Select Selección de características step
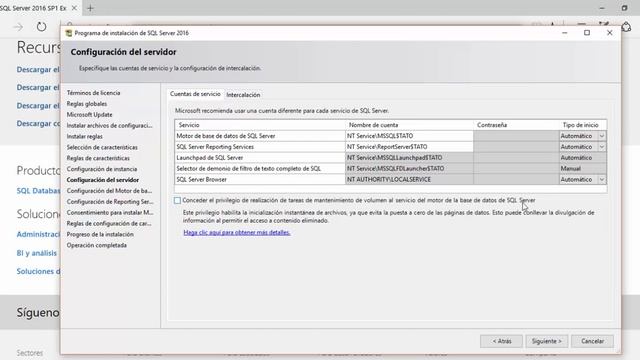The height and width of the screenshot is (360, 640). click(x=102, y=147)
